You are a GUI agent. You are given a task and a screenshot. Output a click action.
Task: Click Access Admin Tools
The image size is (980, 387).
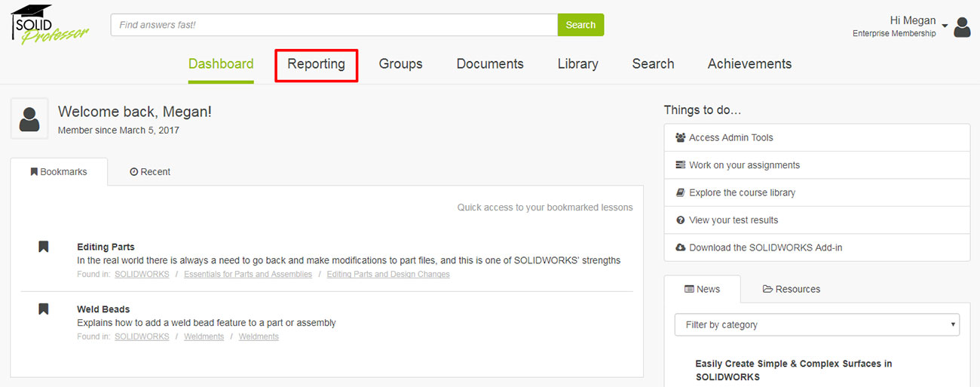pos(817,137)
